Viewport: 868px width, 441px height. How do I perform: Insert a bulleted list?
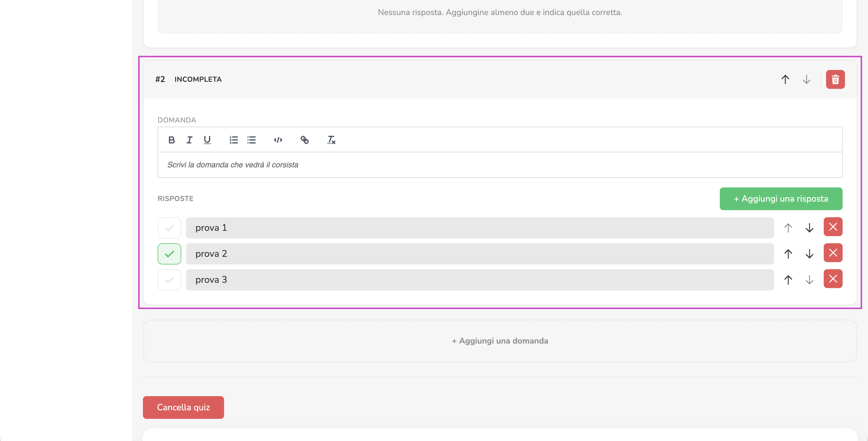click(251, 140)
